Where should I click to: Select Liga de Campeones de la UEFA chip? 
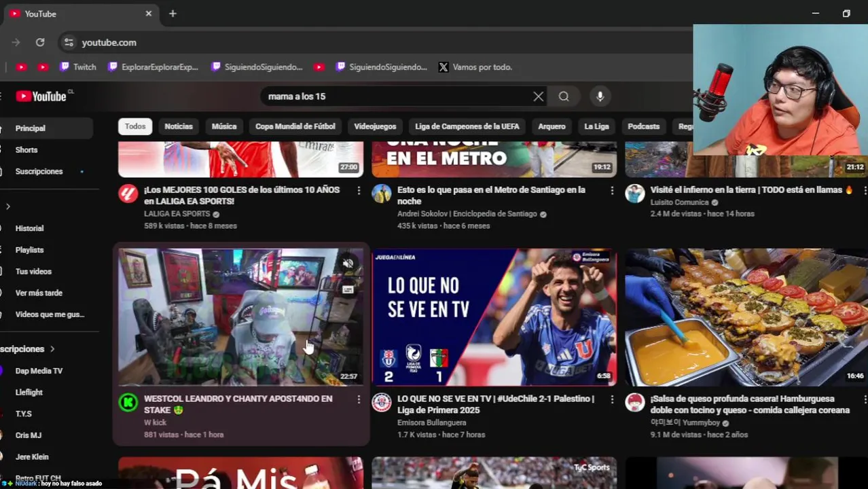coord(467,126)
